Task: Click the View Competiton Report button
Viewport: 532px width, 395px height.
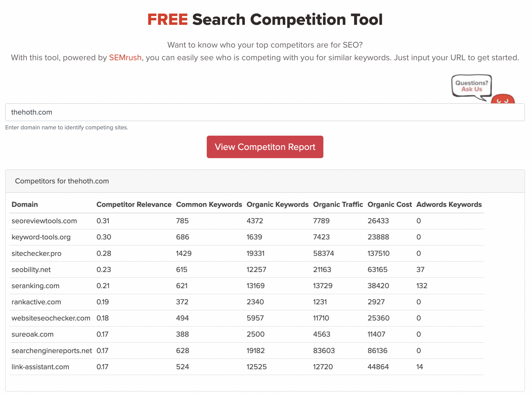Action: coord(265,147)
